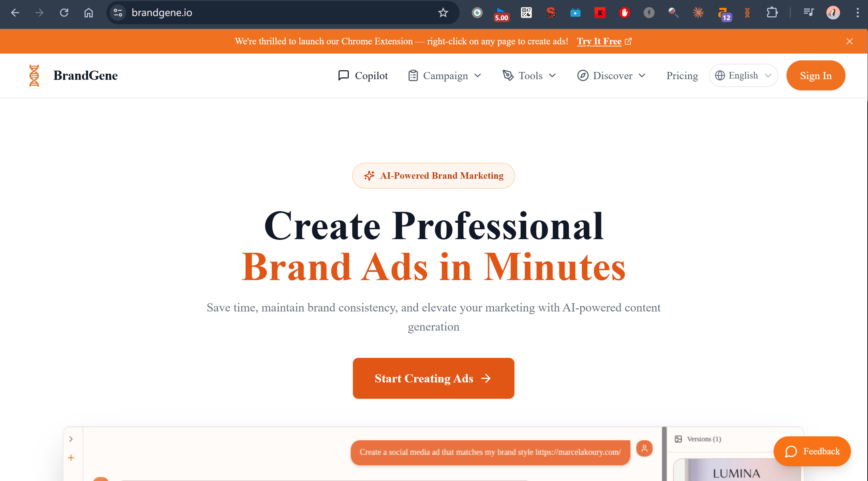Bookmark this page with the star icon
The width and height of the screenshot is (868, 481).
(x=443, y=13)
